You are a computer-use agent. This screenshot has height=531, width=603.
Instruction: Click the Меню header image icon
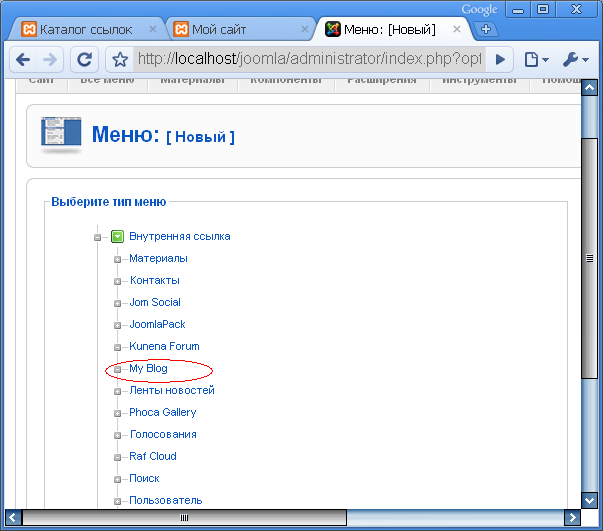tap(61, 135)
